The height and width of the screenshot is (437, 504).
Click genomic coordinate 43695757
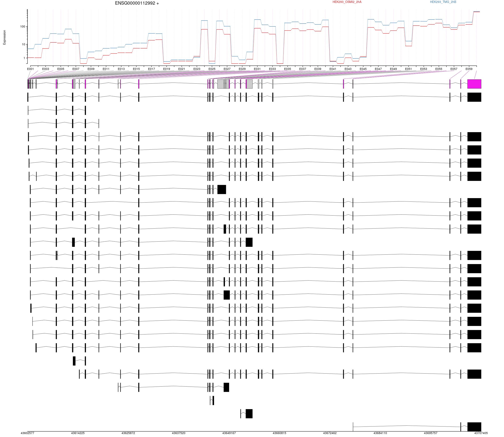(x=431, y=433)
